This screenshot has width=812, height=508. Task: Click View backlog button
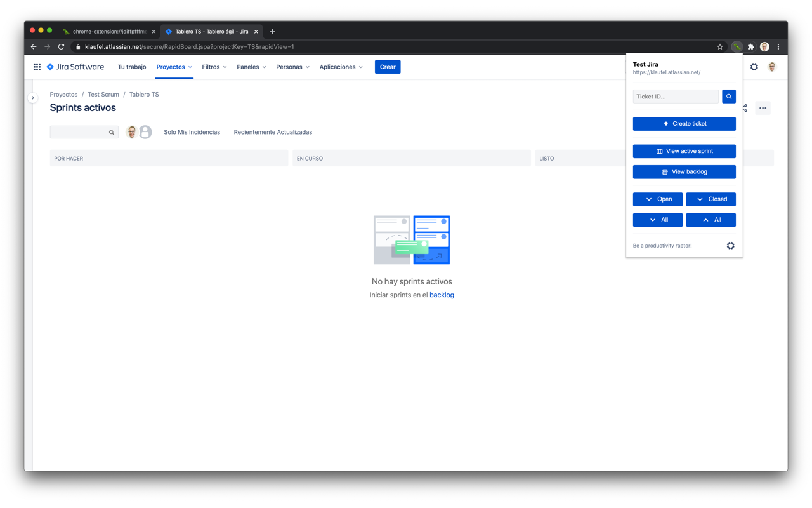pos(684,172)
